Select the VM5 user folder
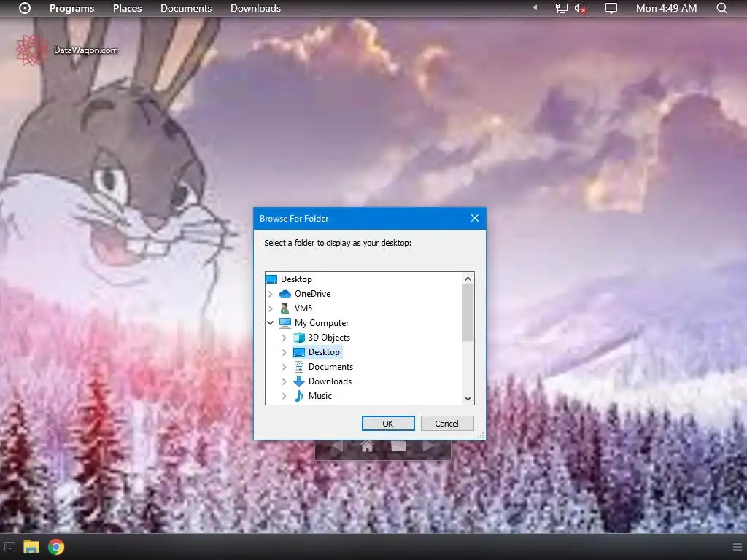This screenshot has width=747, height=560. pyautogui.click(x=303, y=308)
